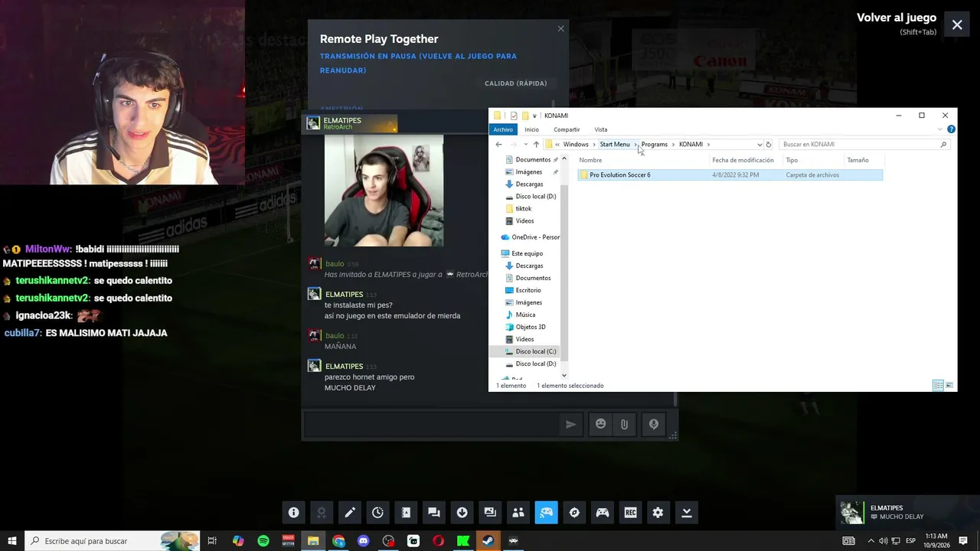Open the screenshots gallery icon
This screenshot has width=980, height=551.
point(490,513)
